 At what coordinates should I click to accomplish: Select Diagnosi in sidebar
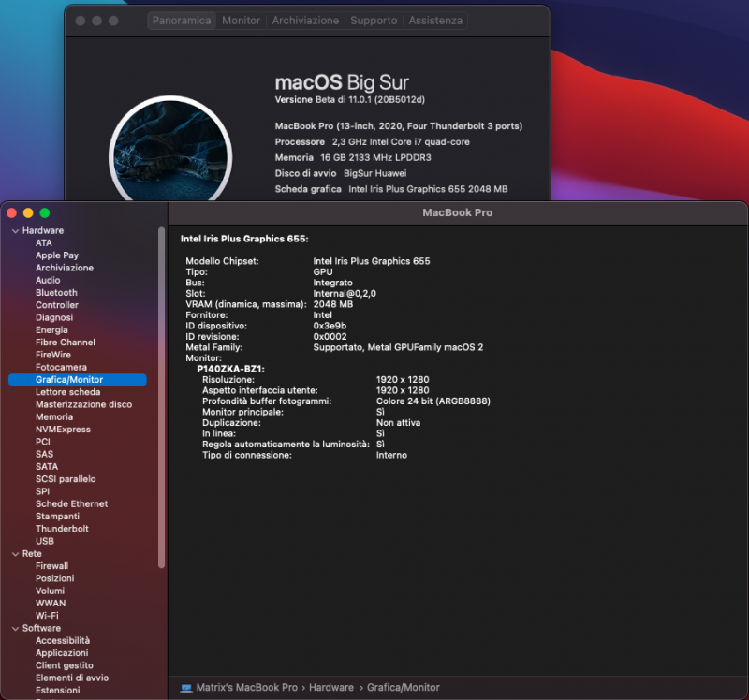pos(54,317)
